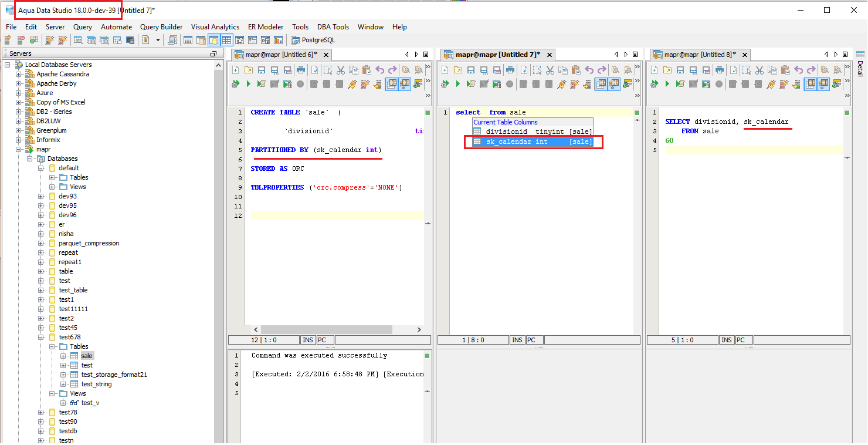This screenshot has height=445, width=868.
Task: Select test_storage_format21 table in tree
Action: tap(114, 375)
